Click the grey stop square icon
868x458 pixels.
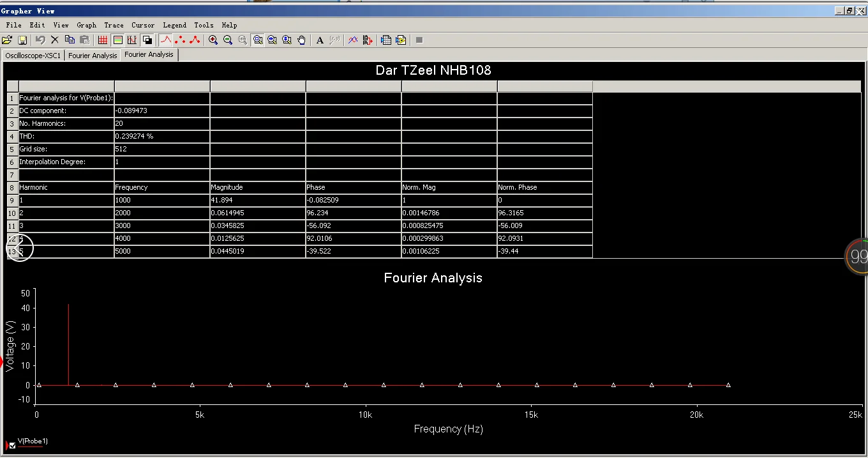coord(419,40)
